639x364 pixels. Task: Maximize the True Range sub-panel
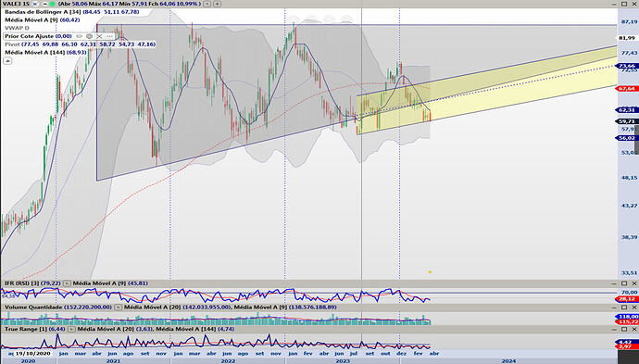click(624, 329)
